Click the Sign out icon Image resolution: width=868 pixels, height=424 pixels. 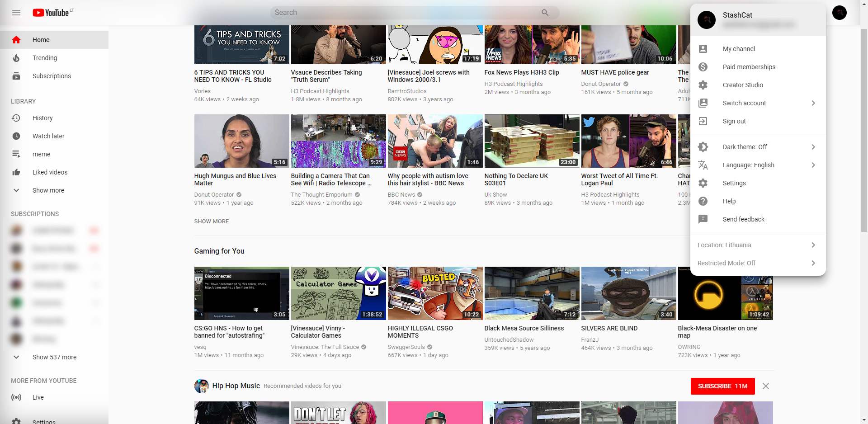[x=703, y=121]
